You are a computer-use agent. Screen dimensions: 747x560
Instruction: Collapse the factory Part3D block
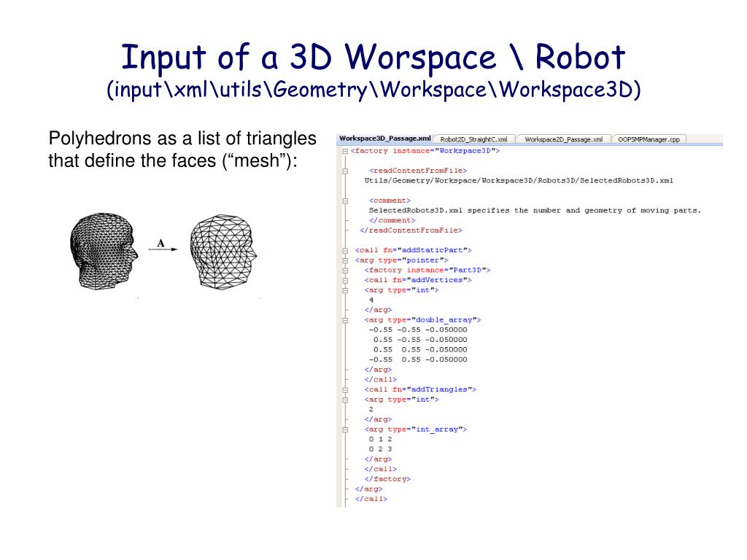tap(345, 271)
